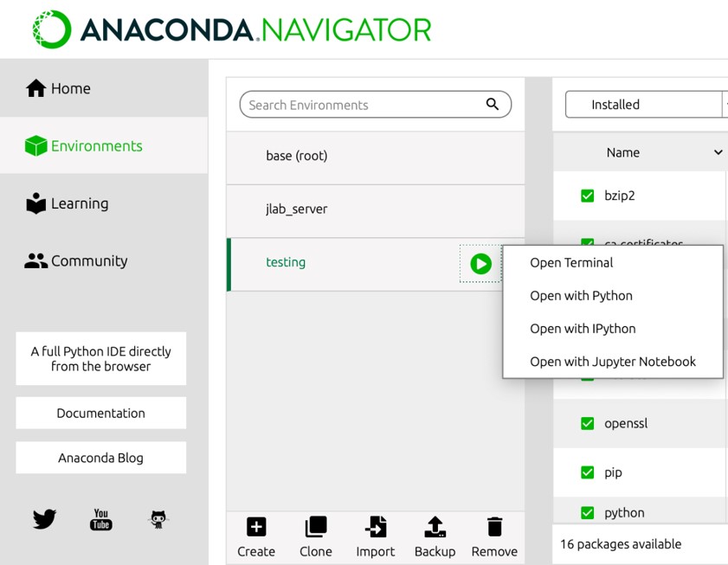Select the base (root) environment
This screenshot has width=728, height=565.
click(376, 157)
